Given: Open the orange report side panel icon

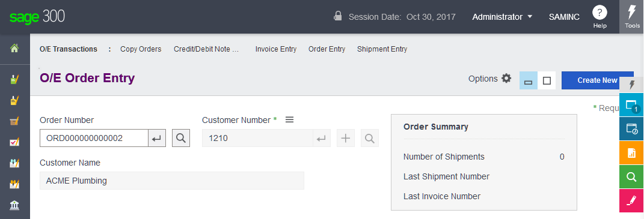Looking at the screenshot, I should 631,153.
